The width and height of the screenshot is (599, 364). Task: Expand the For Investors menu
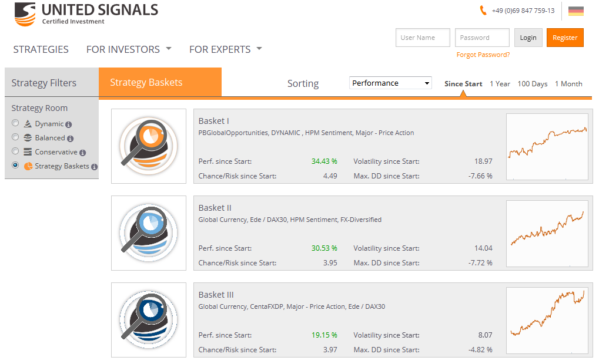tap(128, 49)
